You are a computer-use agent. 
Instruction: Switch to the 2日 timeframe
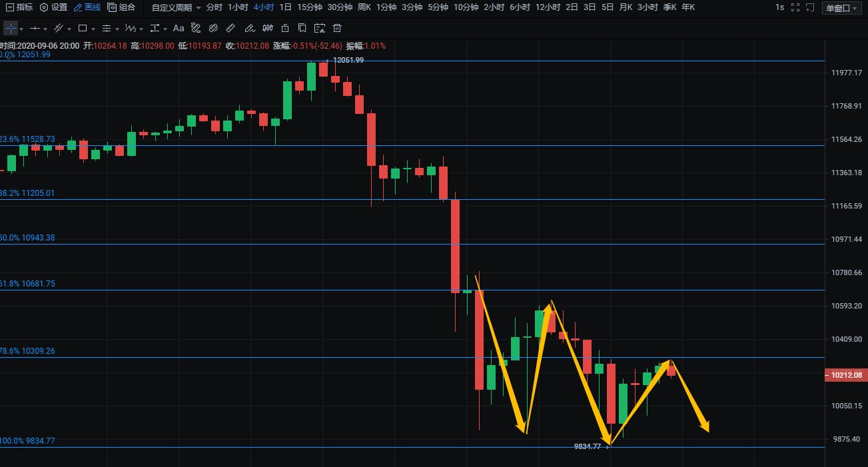(x=572, y=7)
